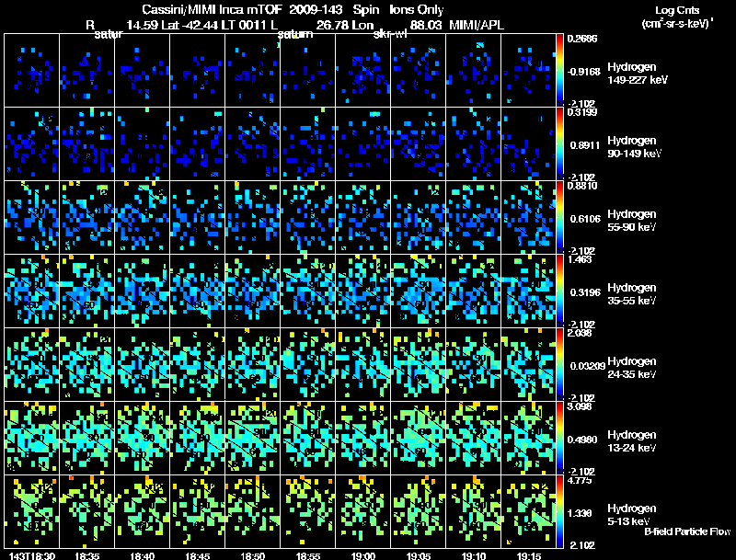Click the '18:50' time axis label
The image size is (736, 560).
(x=252, y=555)
